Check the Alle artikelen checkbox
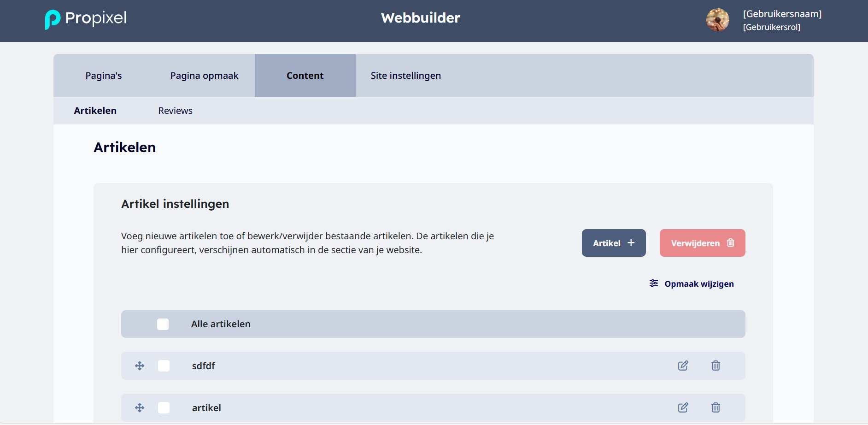 tap(163, 324)
